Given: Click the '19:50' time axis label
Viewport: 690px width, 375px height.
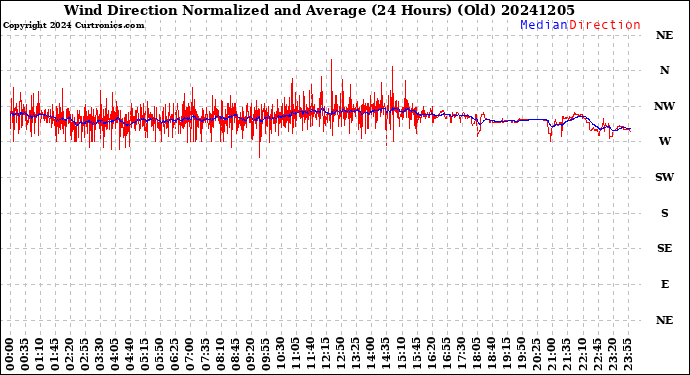Looking at the screenshot, I should pos(521,354).
